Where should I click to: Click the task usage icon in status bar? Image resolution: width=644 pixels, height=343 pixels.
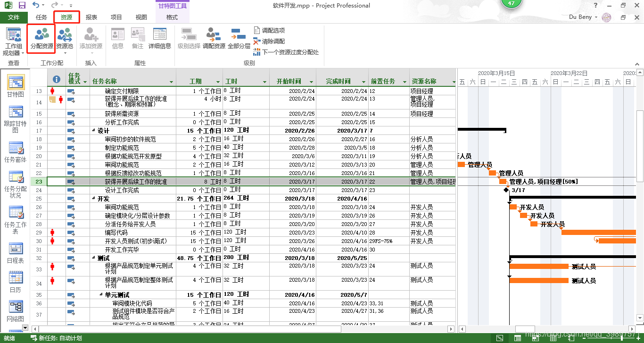[x=518, y=338]
